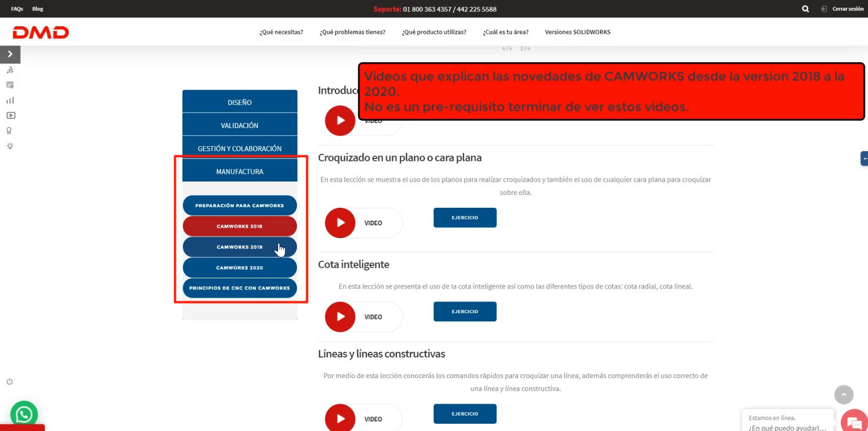Play the Cota inteligente video
The width and height of the screenshot is (868, 431).
click(340, 317)
